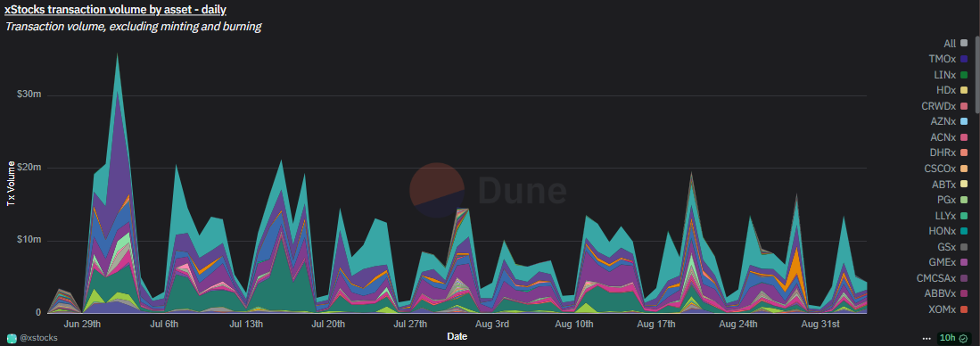Select the XOMx legend entry

tap(949, 309)
